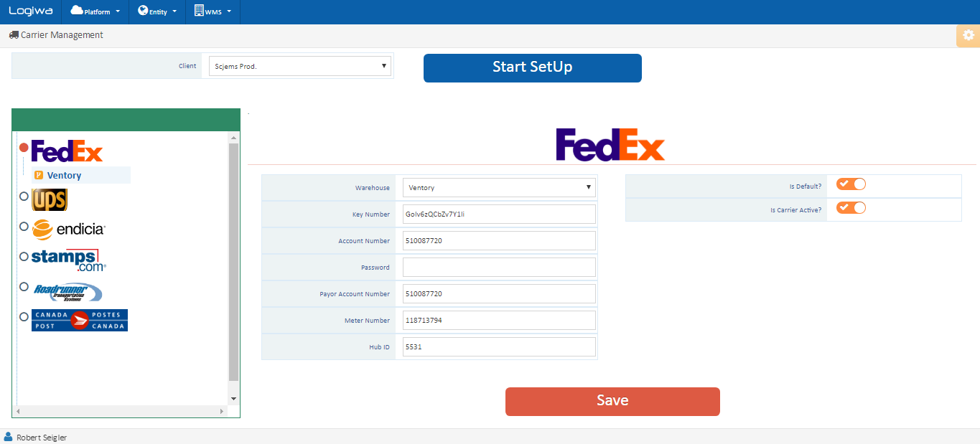This screenshot has width=980, height=444.
Task: Click the large FedEx logo header
Action: point(610,144)
